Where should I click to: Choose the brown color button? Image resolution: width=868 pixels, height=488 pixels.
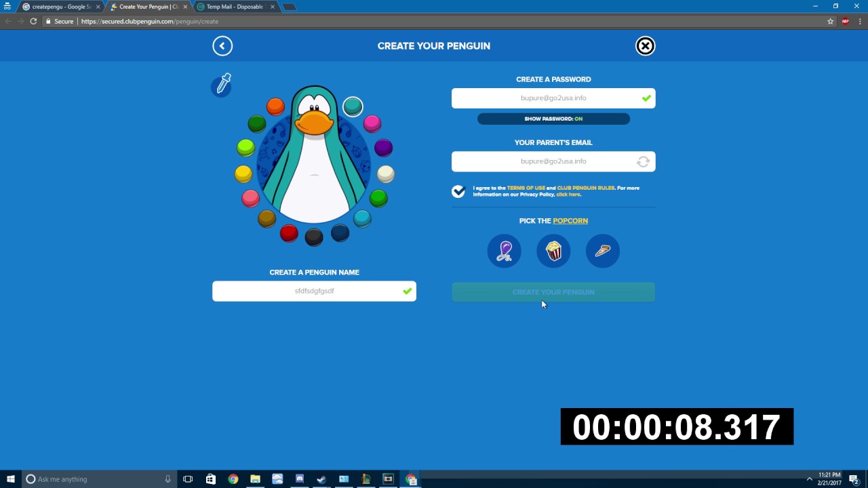[x=267, y=218]
